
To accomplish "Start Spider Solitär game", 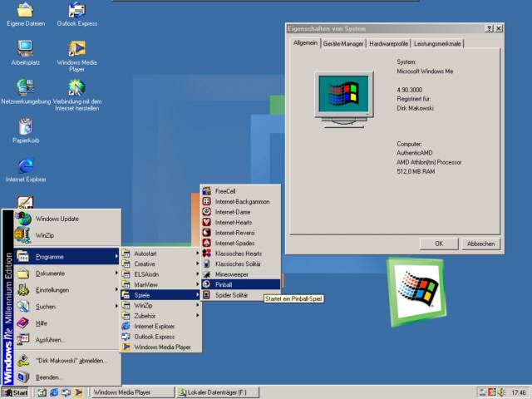I will pyautogui.click(x=241, y=295).
